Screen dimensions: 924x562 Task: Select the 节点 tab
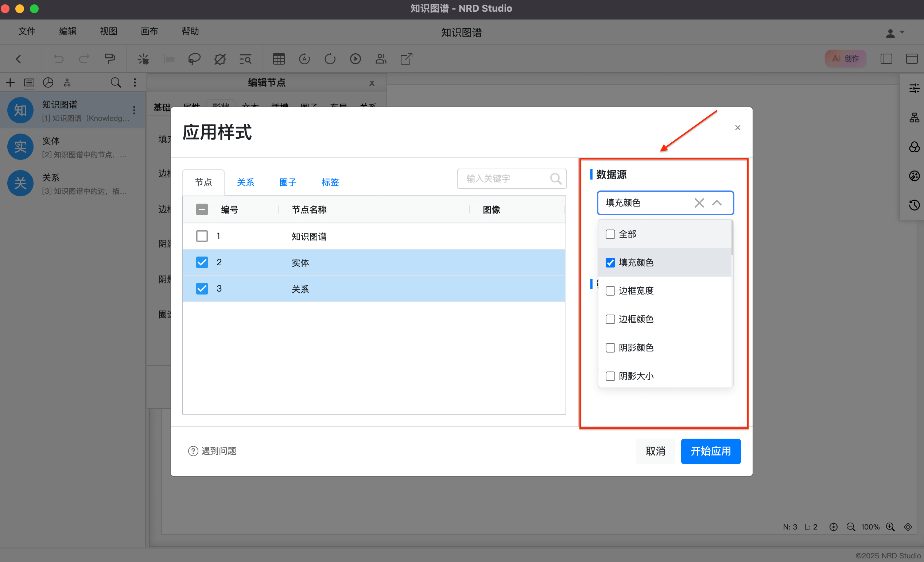click(203, 182)
